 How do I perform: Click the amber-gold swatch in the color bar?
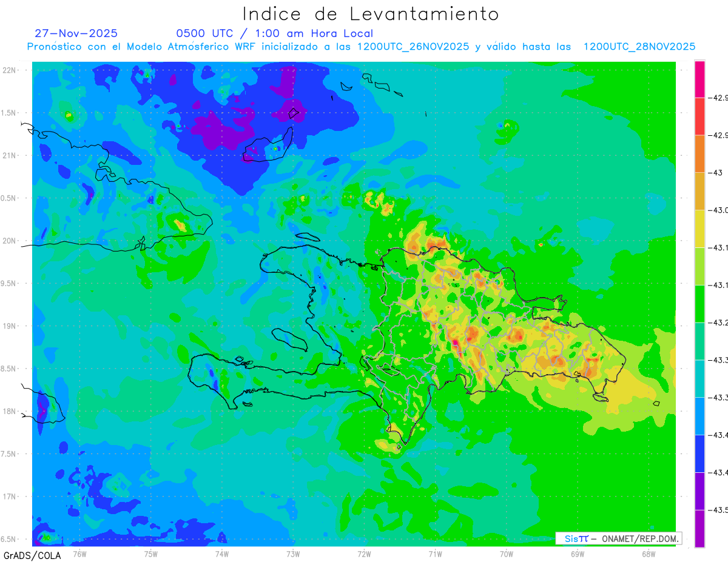tap(699, 192)
